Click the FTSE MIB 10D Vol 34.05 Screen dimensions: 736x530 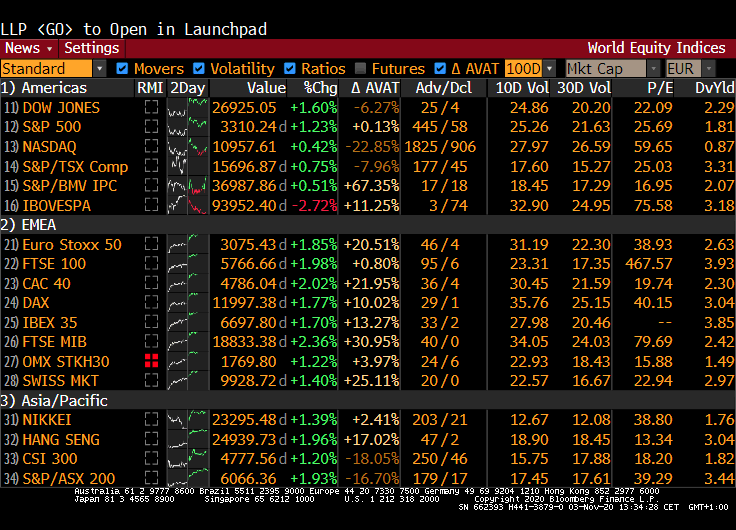click(529, 342)
